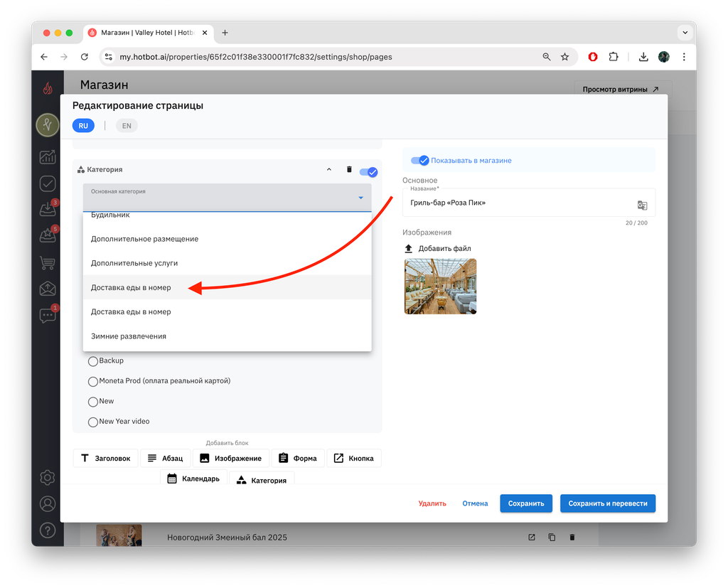Open the Chrome three-dot menu
Viewport: 728px width, 588px height.
click(684, 57)
